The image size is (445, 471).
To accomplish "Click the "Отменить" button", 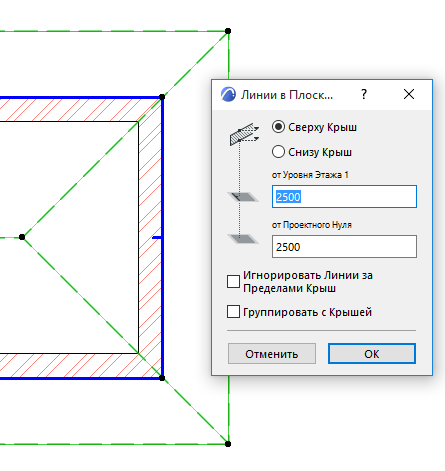I will (x=272, y=354).
